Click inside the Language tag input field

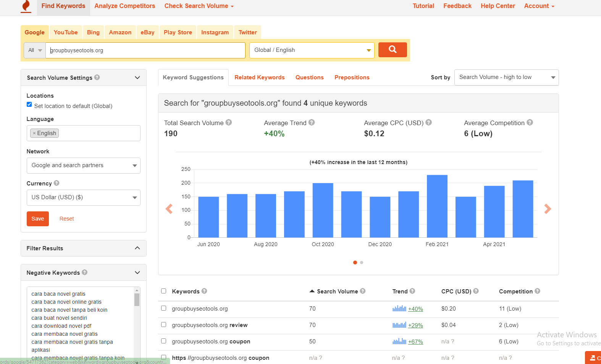[x=83, y=133]
